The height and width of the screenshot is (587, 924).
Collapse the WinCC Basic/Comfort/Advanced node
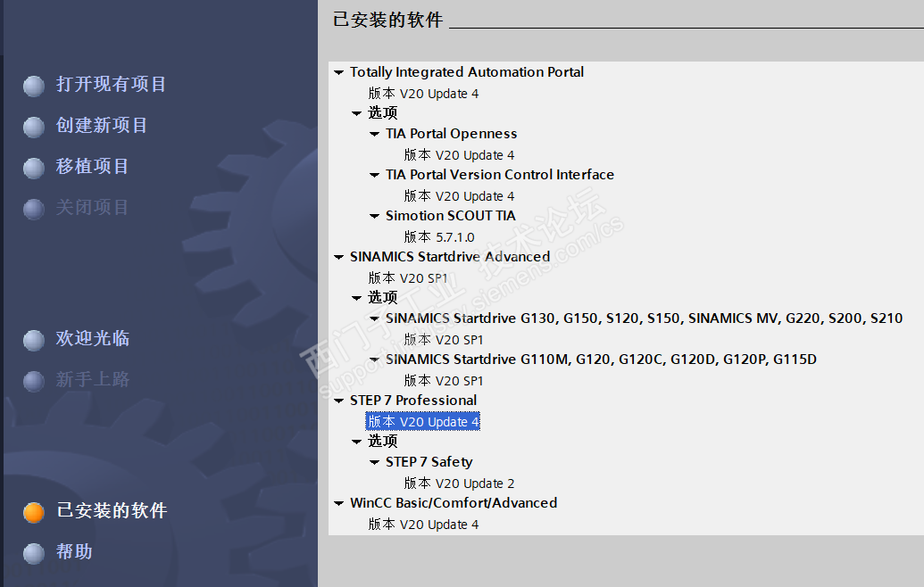338,504
